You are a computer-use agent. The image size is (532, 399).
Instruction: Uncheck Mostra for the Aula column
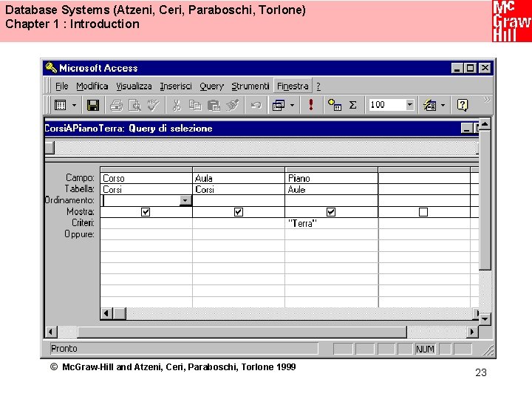pos(239,212)
